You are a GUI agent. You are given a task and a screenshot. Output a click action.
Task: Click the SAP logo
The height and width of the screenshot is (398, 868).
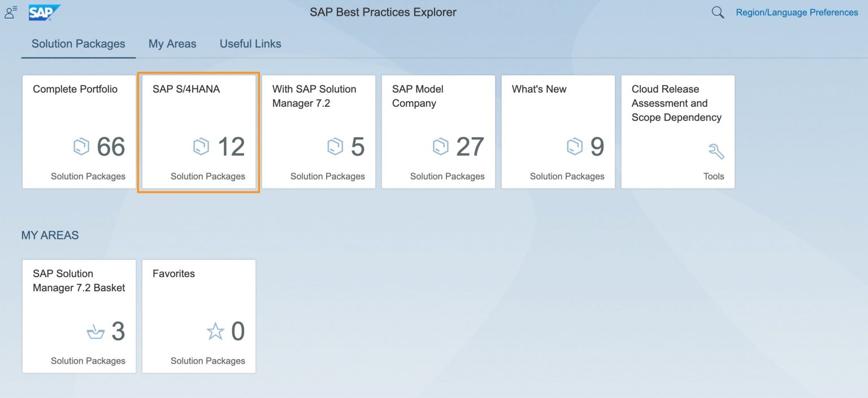point(44,11)
